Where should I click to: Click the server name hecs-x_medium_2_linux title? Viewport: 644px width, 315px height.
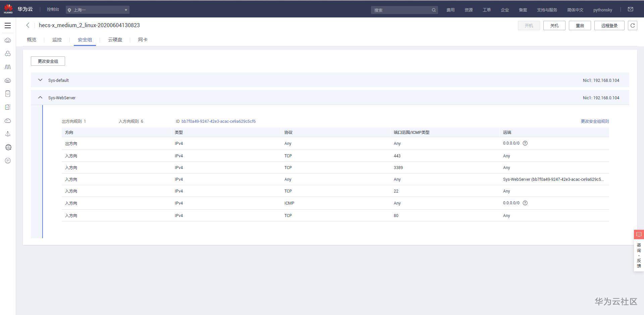[89, 25]
